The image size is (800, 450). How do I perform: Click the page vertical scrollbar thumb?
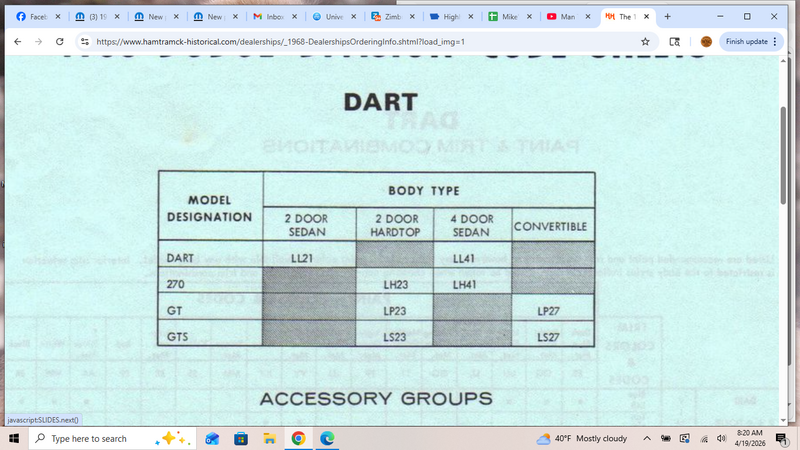tap(783, 156)
